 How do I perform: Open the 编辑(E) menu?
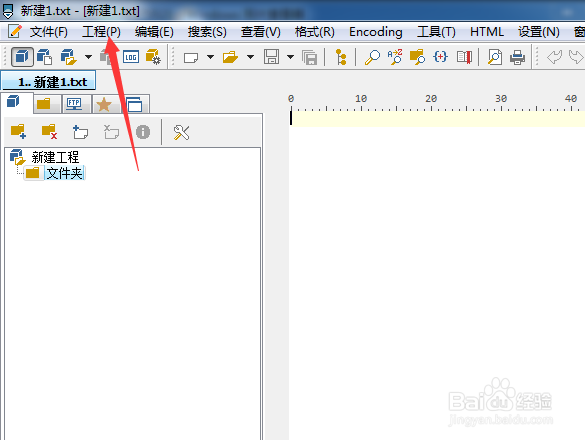[x=154, y=32]
